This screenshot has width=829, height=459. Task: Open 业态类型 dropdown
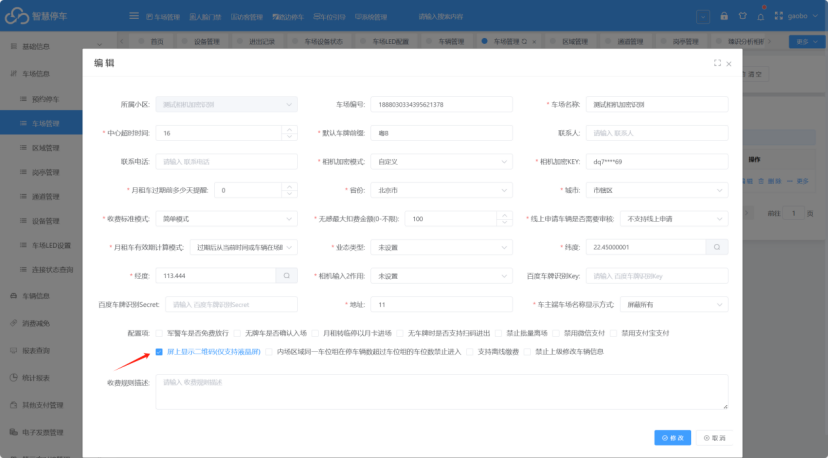coord(441,247)
